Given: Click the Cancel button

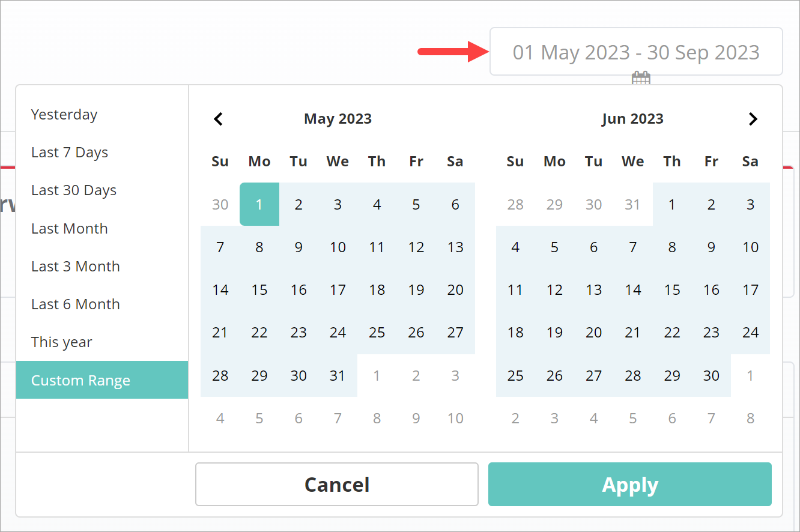Looking at the screenshot, I should (337, 485).
